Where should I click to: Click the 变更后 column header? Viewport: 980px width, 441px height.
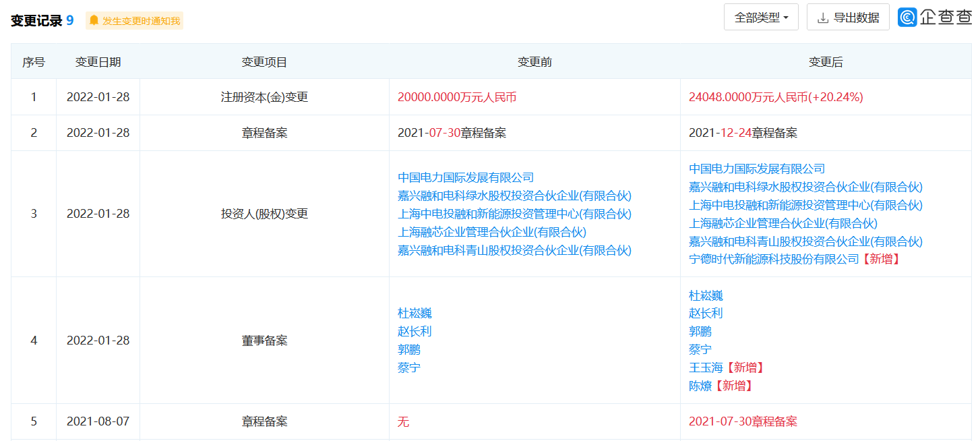826,62
